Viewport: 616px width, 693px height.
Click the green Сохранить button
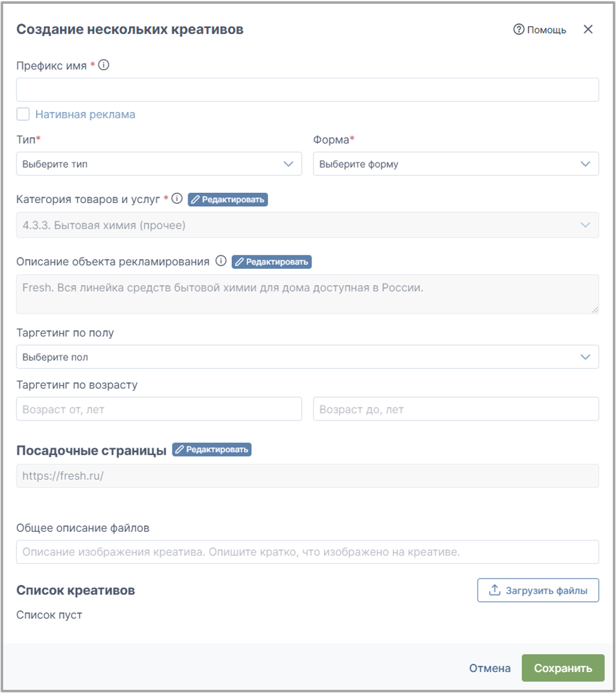563,668
